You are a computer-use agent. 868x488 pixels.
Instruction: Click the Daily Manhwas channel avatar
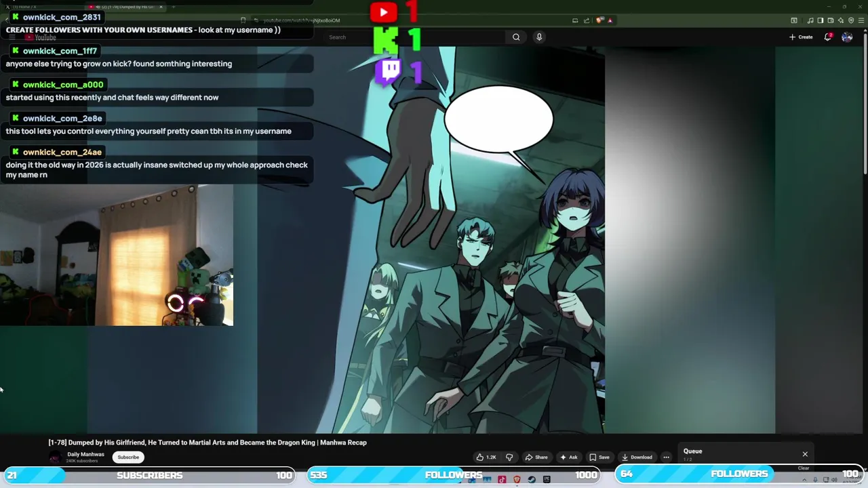click(x=55, y=457)
